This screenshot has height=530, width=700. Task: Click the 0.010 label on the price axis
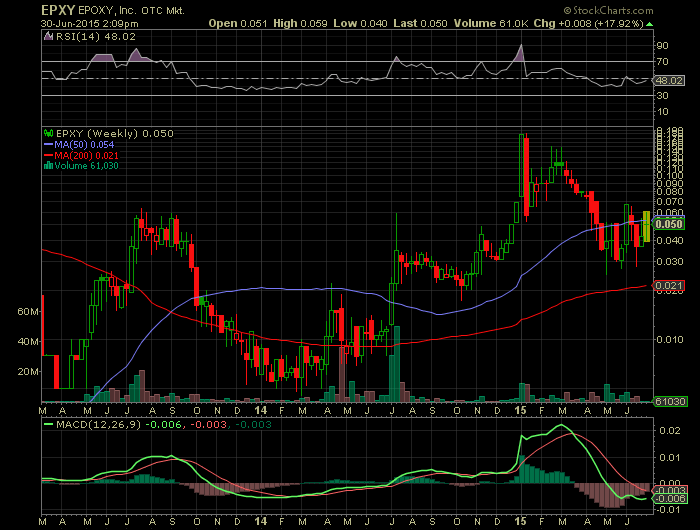click(x=670, y=340)
